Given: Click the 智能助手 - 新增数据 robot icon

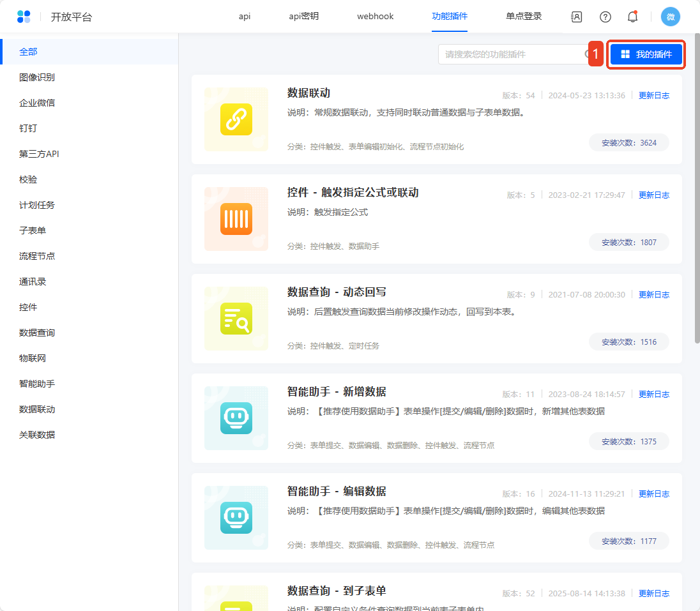Looking at the screenshot, I should [x=236, y=418].
